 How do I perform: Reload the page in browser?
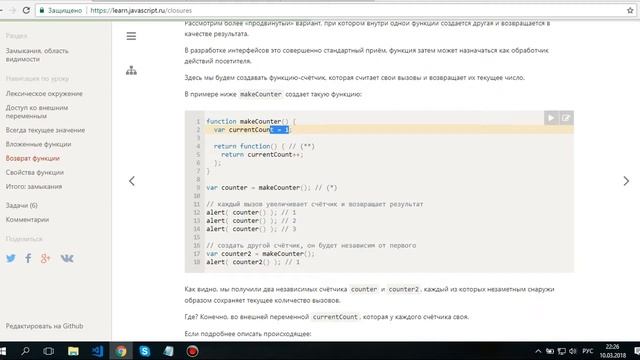point(26,10)
